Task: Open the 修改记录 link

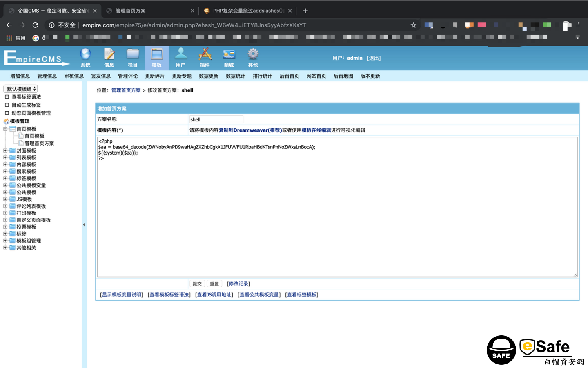Action: [238, 284]
